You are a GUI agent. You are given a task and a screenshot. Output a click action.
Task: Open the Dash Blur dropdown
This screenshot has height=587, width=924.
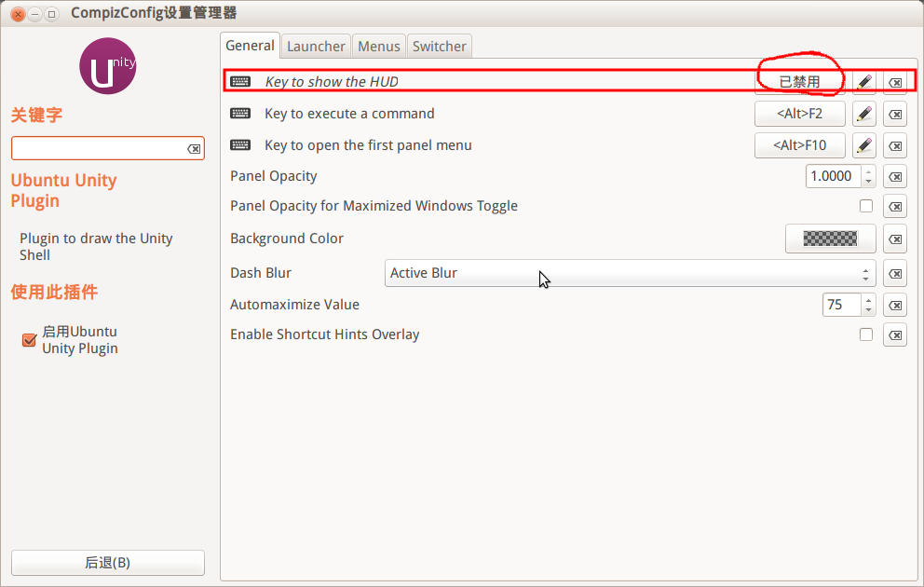(630, 273)
